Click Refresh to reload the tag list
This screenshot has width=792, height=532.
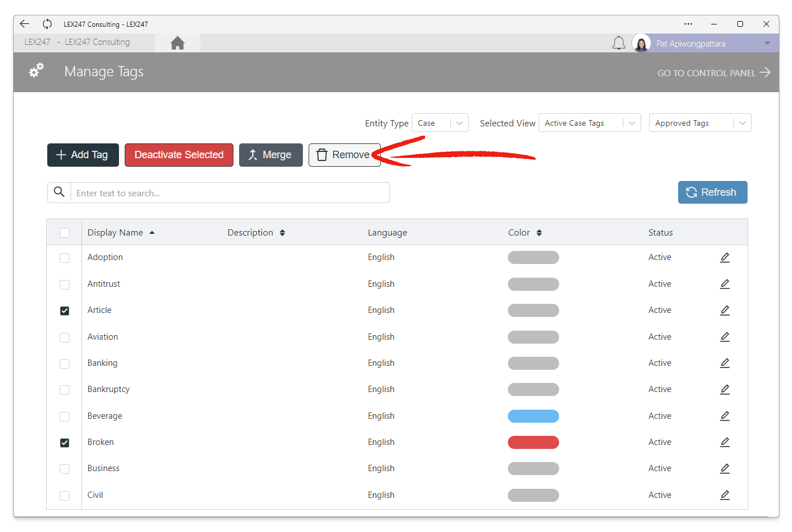712,192
